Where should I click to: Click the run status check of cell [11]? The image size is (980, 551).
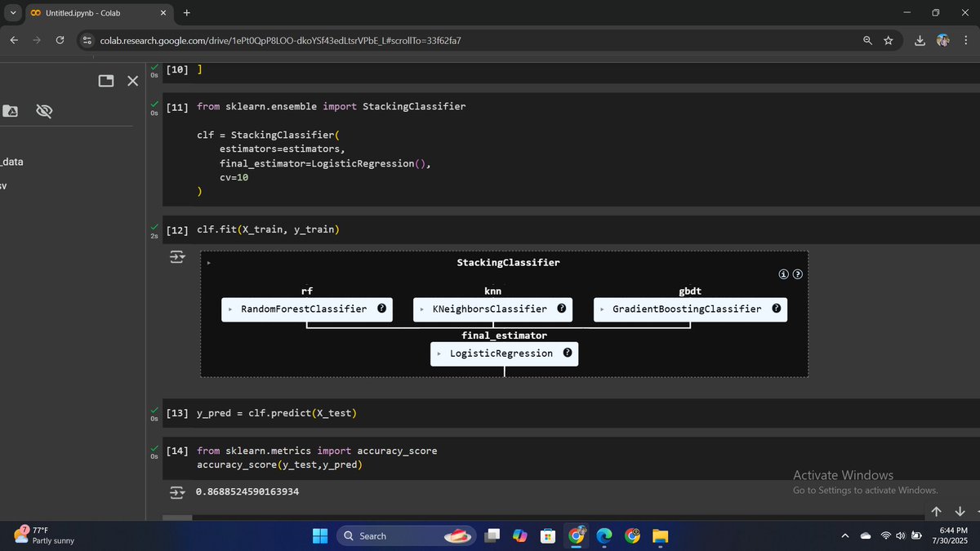154,104
